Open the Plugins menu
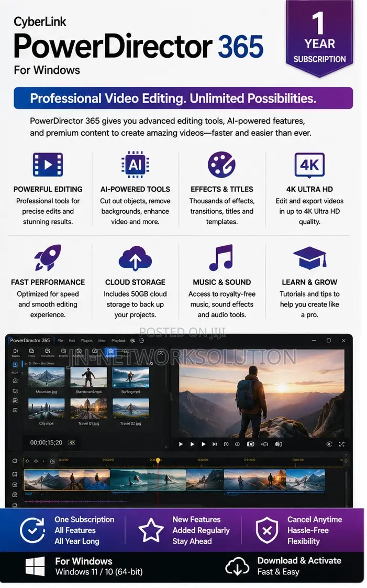 pos(86,341)
